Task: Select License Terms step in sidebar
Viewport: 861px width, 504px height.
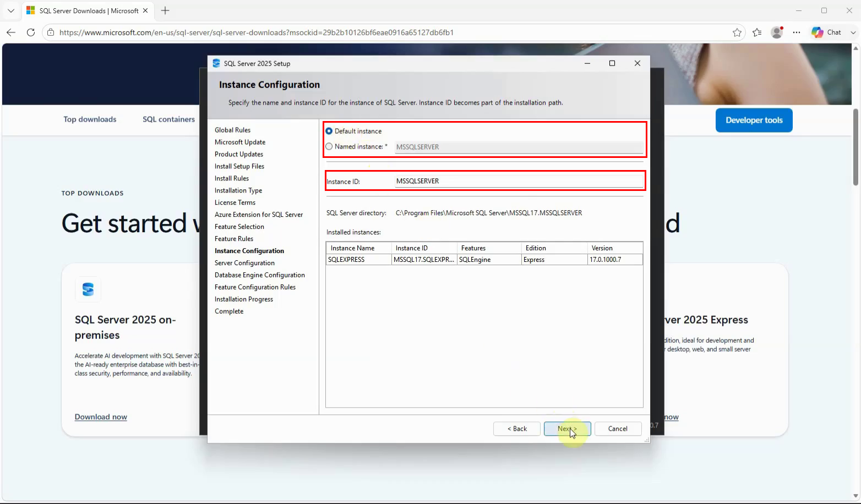Action: [235, 202]
